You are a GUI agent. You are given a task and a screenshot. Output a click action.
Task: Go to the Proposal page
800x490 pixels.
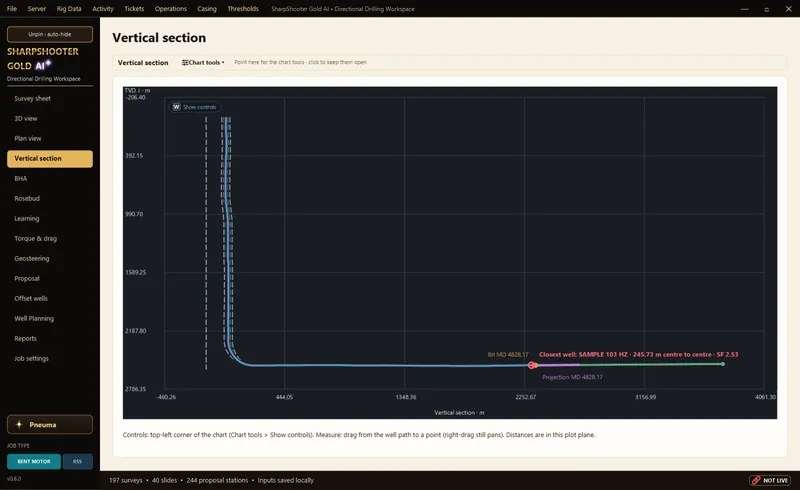click(x=50, y=279)
